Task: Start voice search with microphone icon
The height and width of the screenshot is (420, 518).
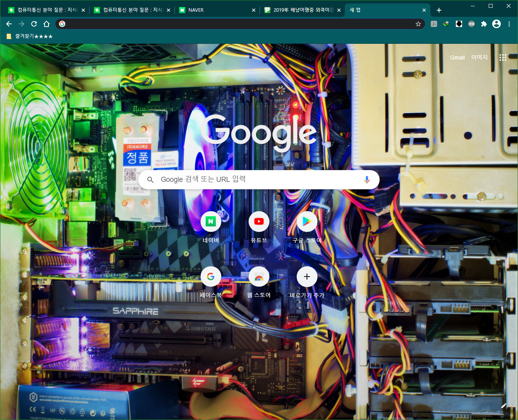Action: point(367,179)
